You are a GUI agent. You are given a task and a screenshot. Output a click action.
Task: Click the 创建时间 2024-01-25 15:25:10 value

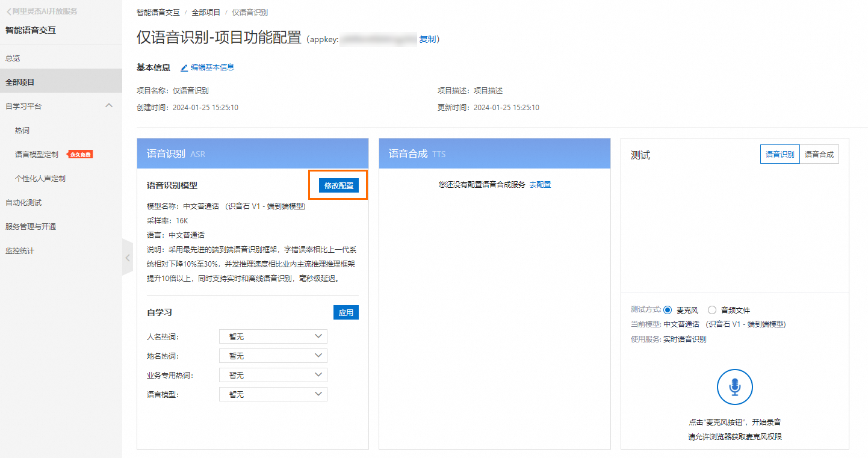pyautogui.click(x=205, y=108)
